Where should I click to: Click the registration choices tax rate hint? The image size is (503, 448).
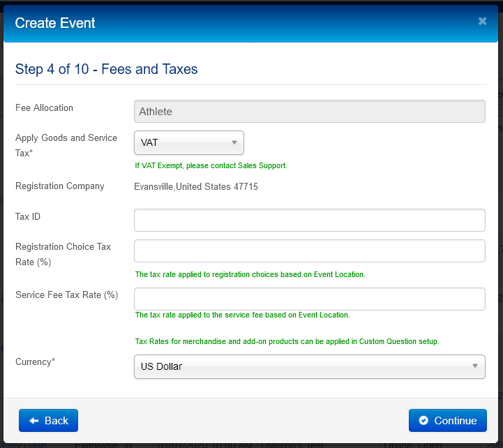(x=250, y=274)
